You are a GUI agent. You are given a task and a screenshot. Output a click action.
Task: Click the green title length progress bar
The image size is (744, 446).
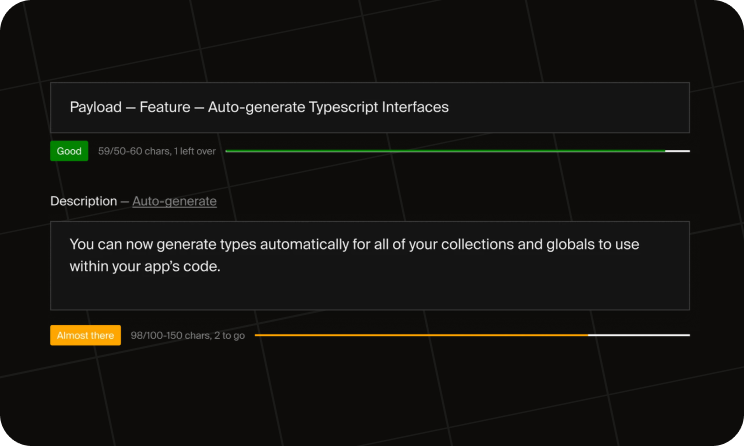[457, 151]
